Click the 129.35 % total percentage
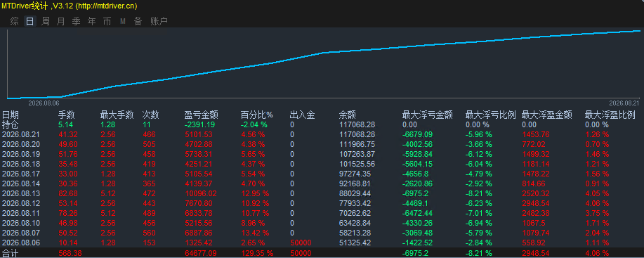Screen dimensions: 644x258 (257, 253)
